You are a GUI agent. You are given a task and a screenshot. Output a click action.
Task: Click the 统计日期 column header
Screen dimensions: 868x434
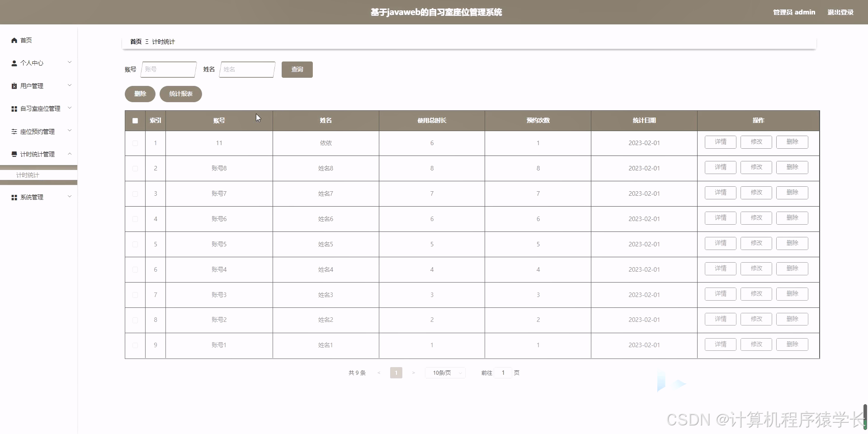point(644,121)
